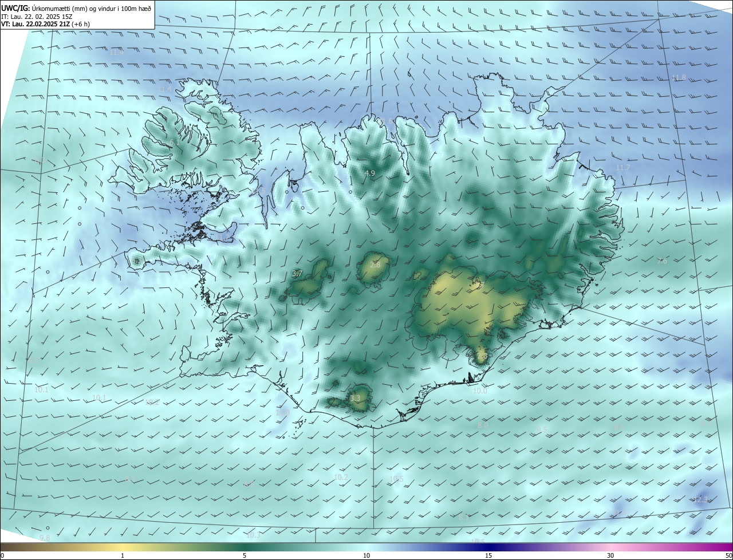The width and height of the screenshot is (733, 560).
Task: Click the dark navy part of the colour scale above '15'
Action: point(488,547)
